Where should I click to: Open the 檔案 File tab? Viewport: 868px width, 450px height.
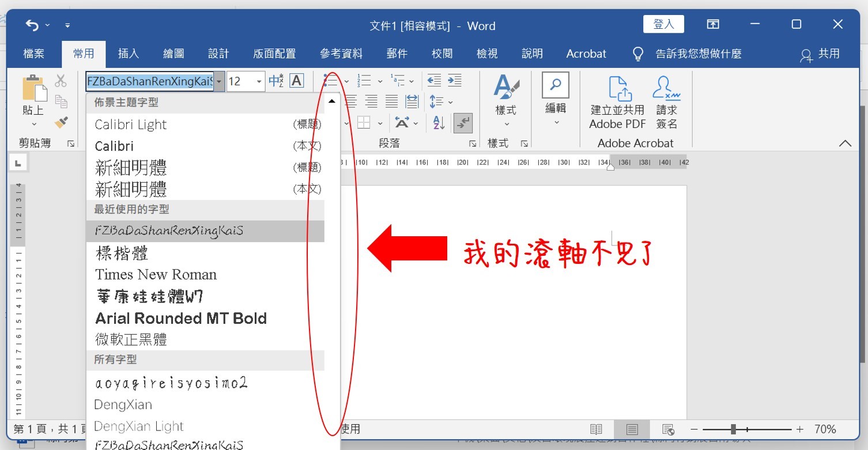[x=34, y=54]
